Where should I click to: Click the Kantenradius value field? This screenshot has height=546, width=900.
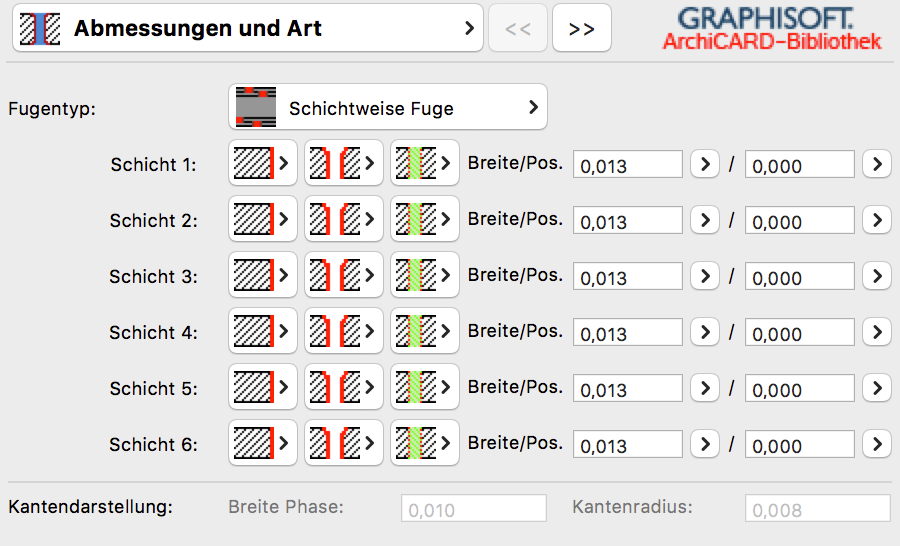[817, 509]
